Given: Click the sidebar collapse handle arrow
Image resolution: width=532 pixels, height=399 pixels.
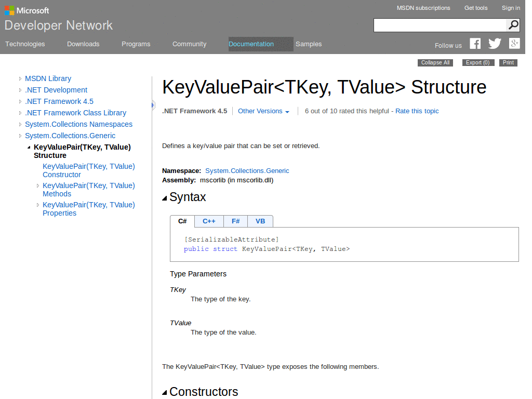Looking at the screenshot, I should click(x=153, y=105).
